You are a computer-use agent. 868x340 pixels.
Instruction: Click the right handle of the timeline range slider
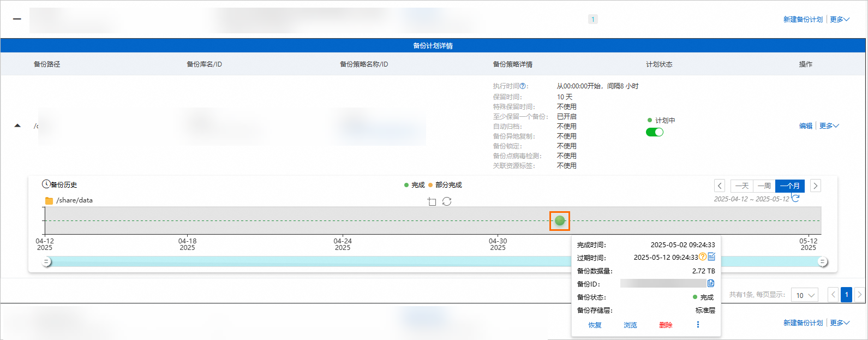click(x=822, y=262)
